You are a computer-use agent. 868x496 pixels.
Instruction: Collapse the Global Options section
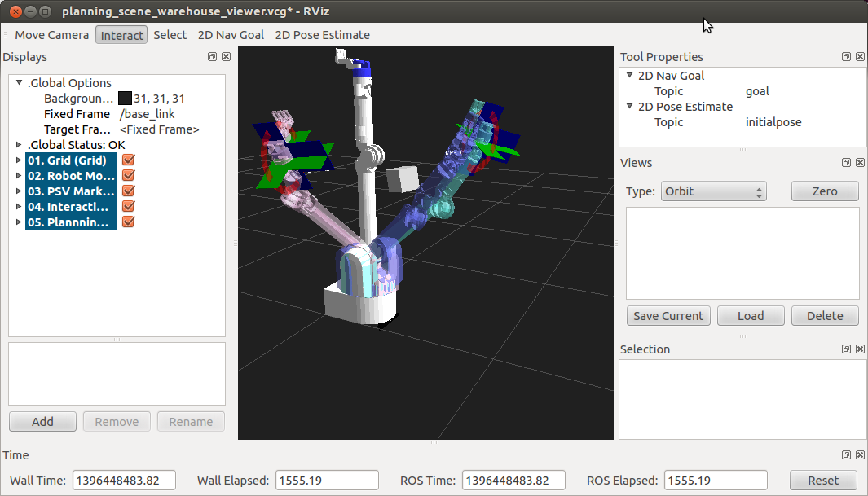19,83
